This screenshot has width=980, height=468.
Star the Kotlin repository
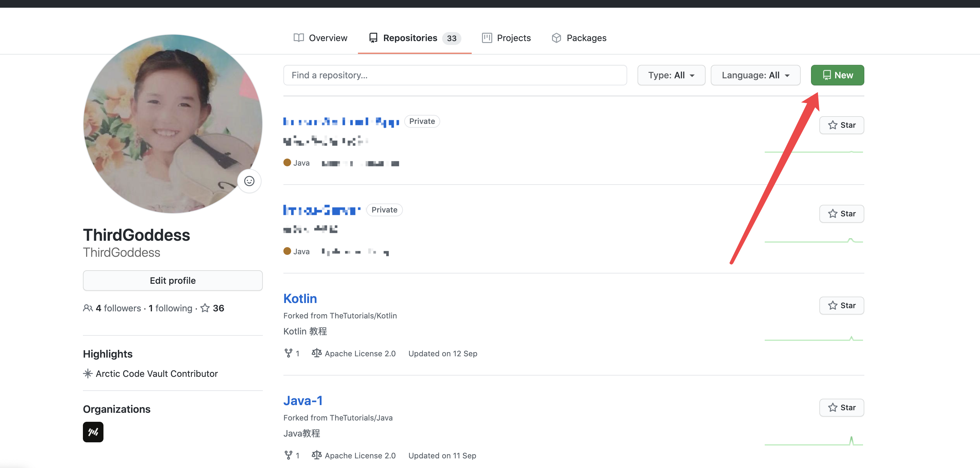coord(841,305)
